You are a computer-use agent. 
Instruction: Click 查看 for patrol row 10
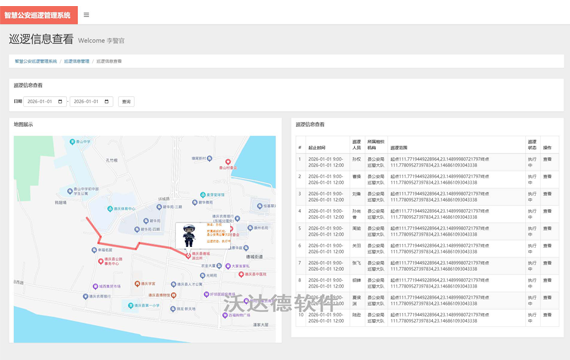pyautogui.click(x=547, y=315)
